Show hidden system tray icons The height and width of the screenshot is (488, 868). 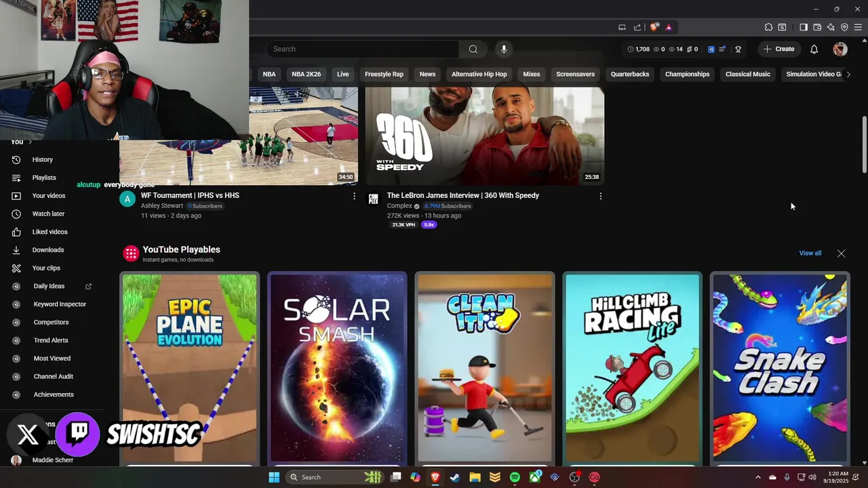758,477
